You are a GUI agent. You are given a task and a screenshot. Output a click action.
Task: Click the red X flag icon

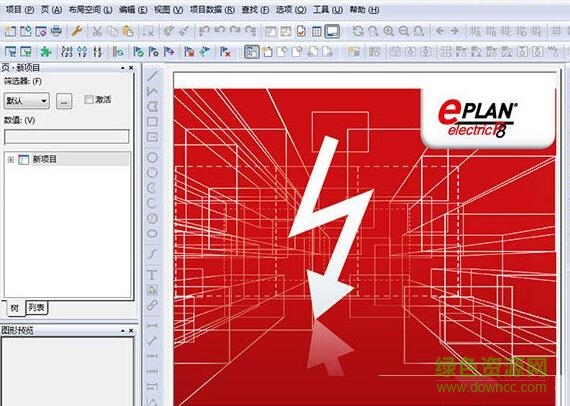click(x=225, y=52)
